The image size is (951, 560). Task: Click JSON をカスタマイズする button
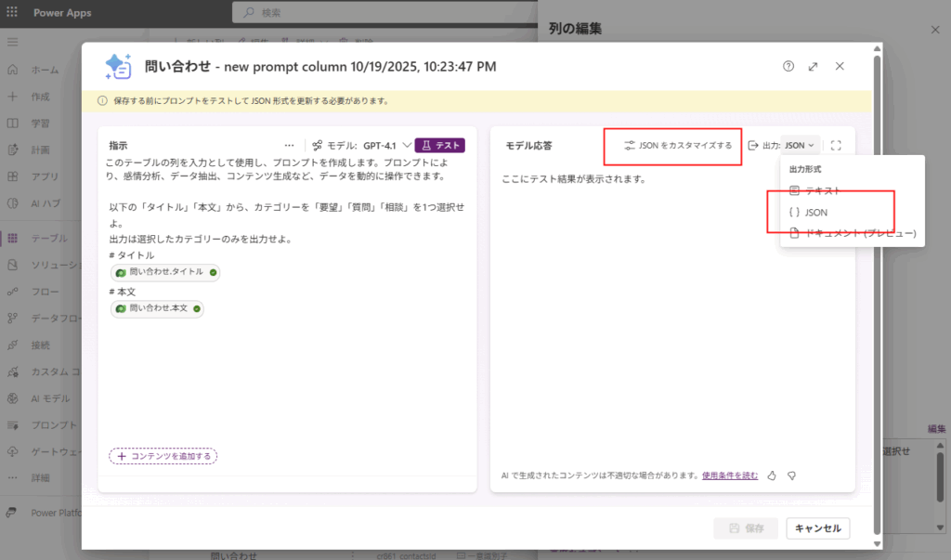click(678, 146)
